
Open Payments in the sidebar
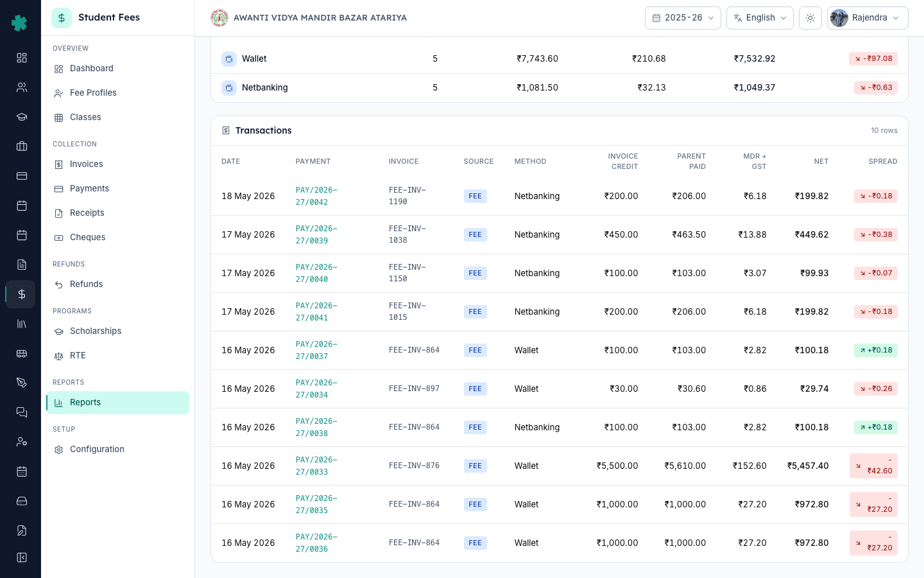(x=117, y=189)
